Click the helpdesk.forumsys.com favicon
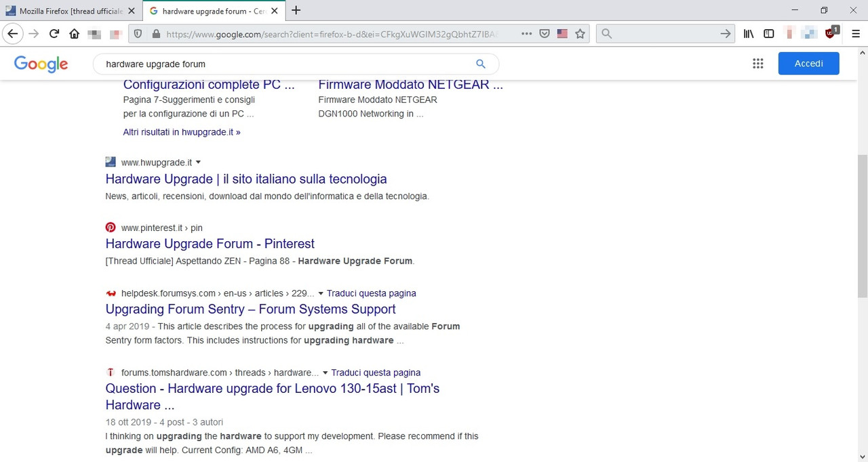This screenshot has height=462, width=868. click(111, 293)
